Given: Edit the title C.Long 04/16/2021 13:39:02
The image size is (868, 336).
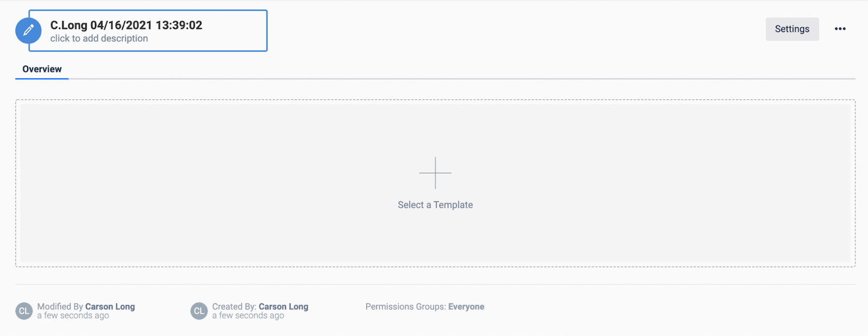Looking at the screenshot, I should (126, 25).
